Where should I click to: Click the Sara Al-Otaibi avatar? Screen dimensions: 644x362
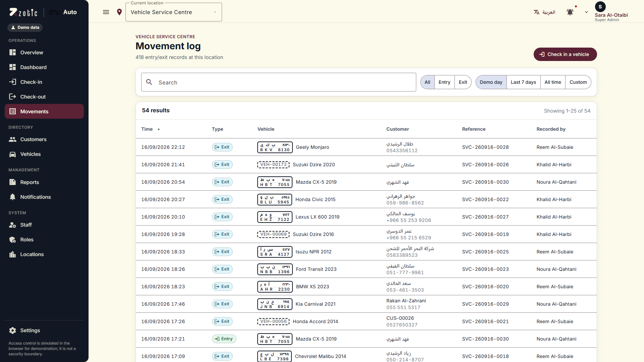[600, 7]
